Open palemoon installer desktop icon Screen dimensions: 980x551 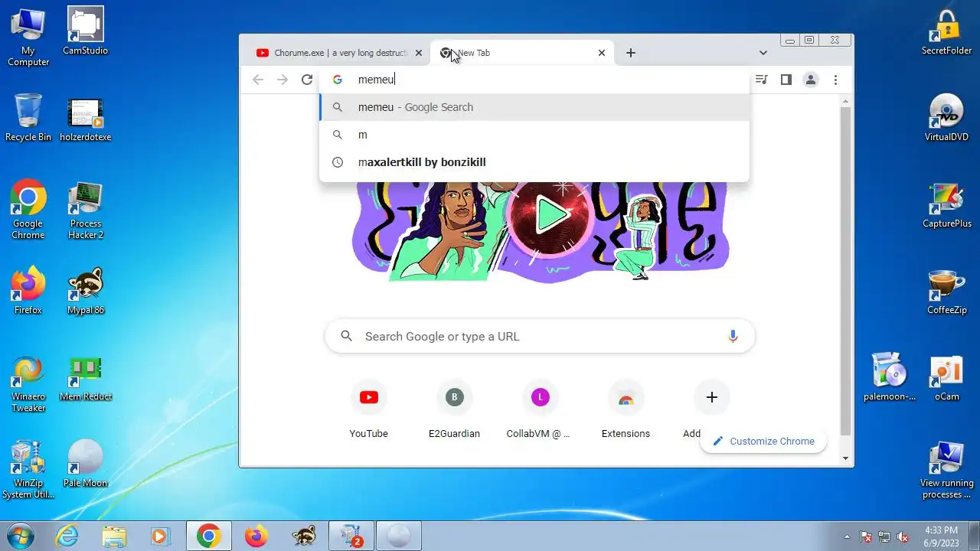(x=890, y=377)
